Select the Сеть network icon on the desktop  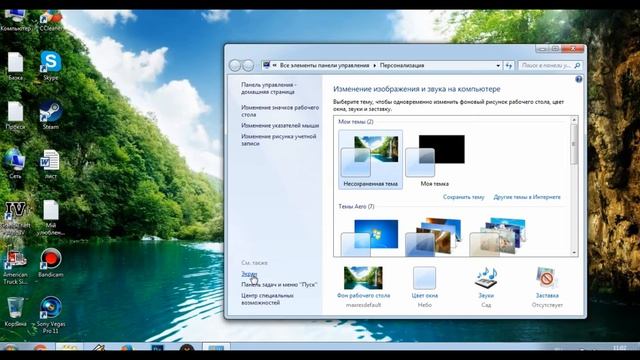click(x=15, y=164)
